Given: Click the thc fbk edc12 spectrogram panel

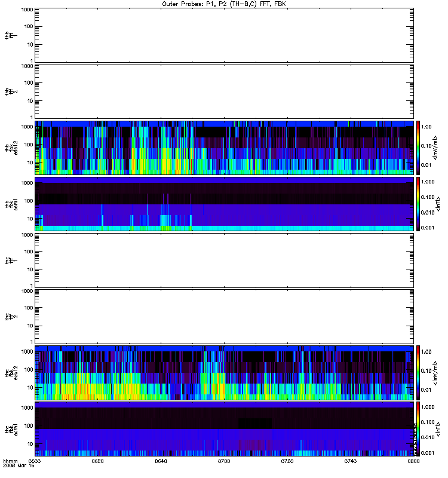Looking at the screenshot, I should (224, 372).
